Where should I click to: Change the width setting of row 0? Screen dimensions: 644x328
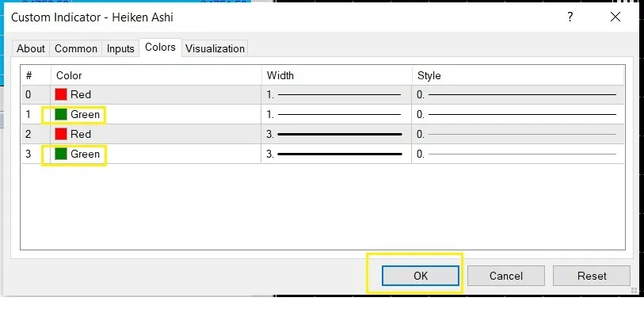pyautogui.click(x=337, y=94)
